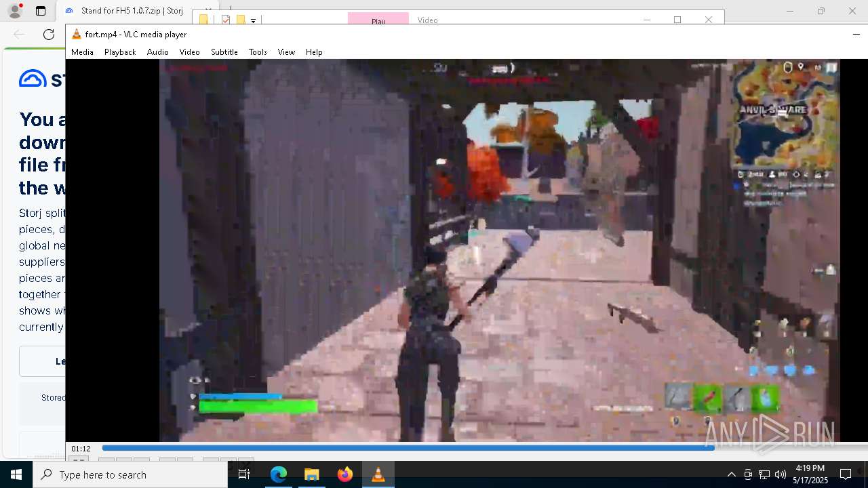The height and width of the screenshot is (488, 868).
Task: Select the Video tab in File Explorer
Action: click(427, 20)
